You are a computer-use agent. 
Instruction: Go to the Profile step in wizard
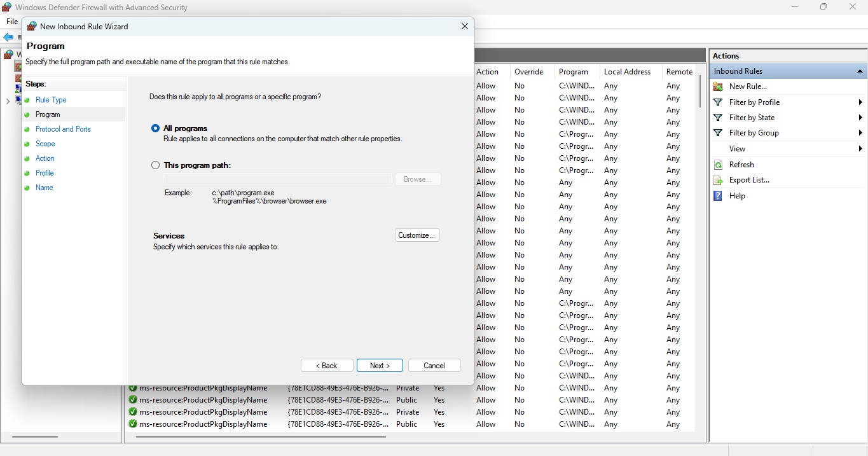pos(45,173)
